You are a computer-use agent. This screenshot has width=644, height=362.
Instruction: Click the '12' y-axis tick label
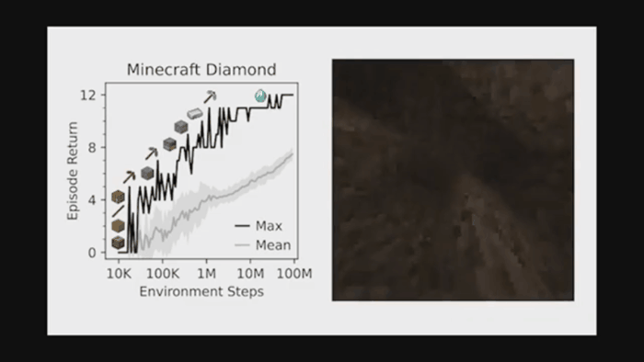[x=87, y=96]
